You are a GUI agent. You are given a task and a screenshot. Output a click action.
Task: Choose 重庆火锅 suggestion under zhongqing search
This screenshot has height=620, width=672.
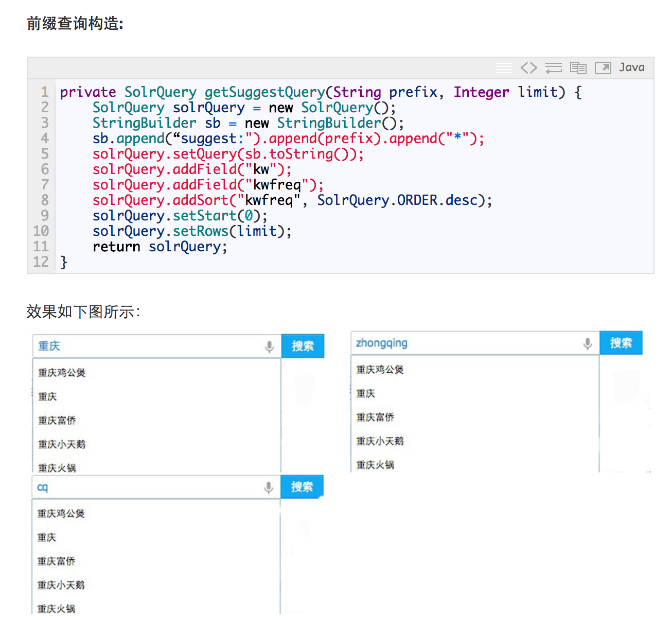375,464
